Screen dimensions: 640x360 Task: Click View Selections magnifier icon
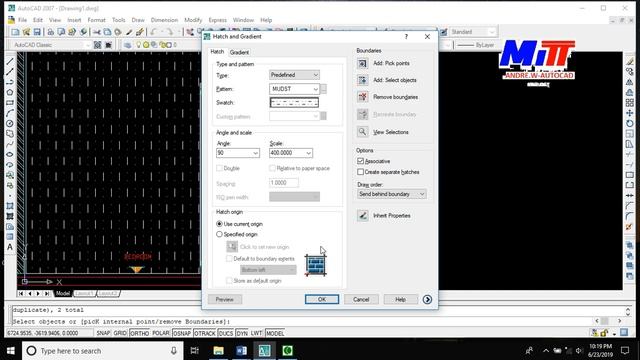pyautogui.click(x=362, y=131)
